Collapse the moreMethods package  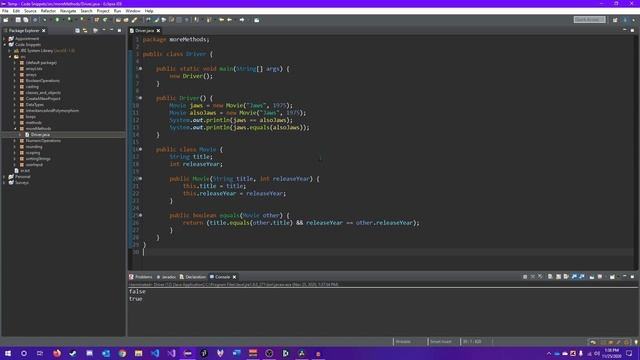15,129
